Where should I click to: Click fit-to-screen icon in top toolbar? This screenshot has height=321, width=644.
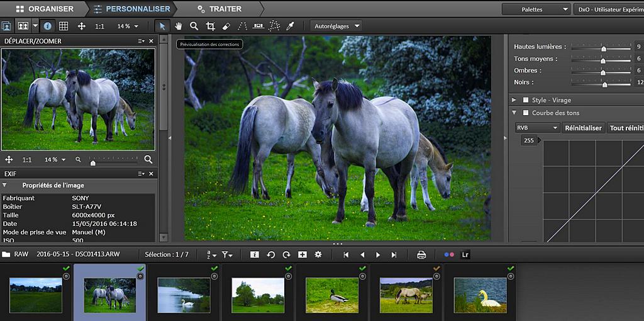point(81,26)
